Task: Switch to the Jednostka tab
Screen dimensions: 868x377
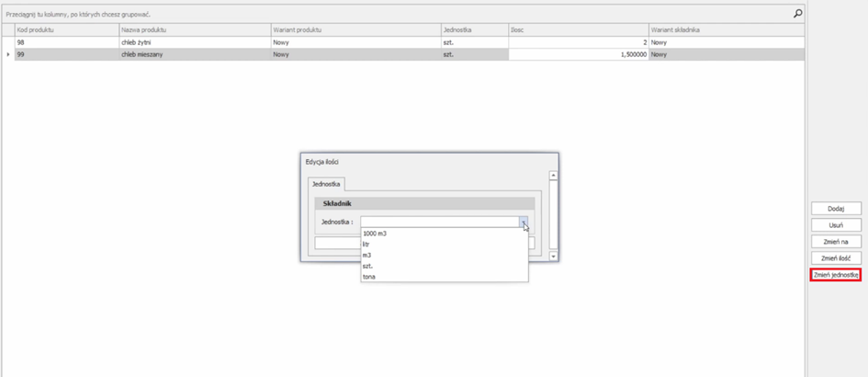Action: pyautogui.click(x=326, y=185)
